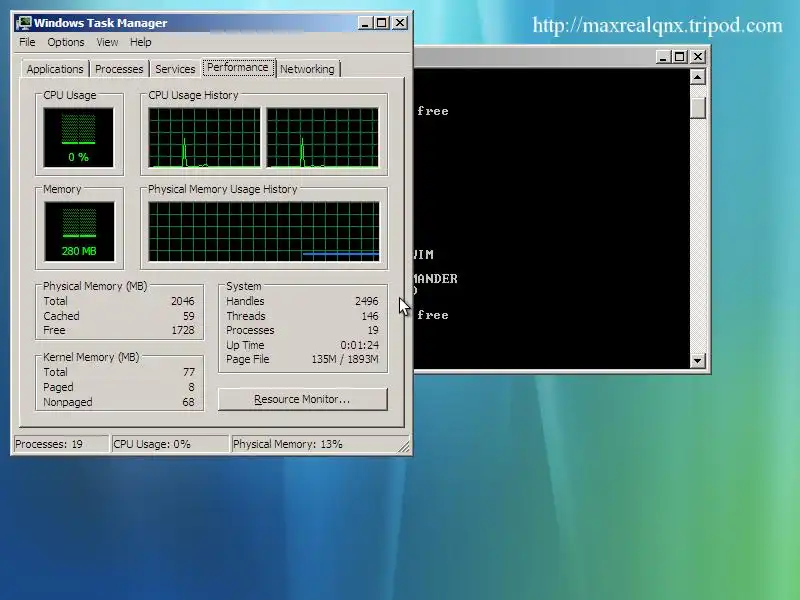The image size is (800, 600).
Task: Open the File menu
Action: [27, 42]
